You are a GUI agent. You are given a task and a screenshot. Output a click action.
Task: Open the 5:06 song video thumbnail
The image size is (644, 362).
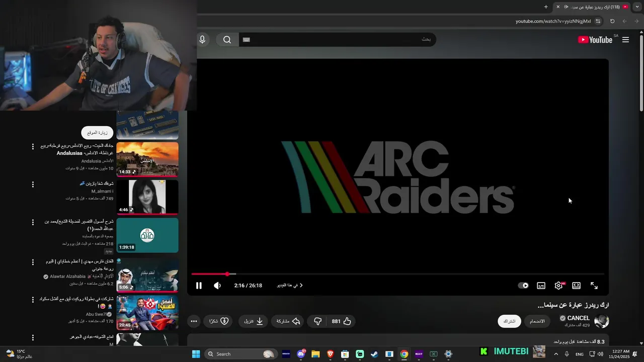147,275
